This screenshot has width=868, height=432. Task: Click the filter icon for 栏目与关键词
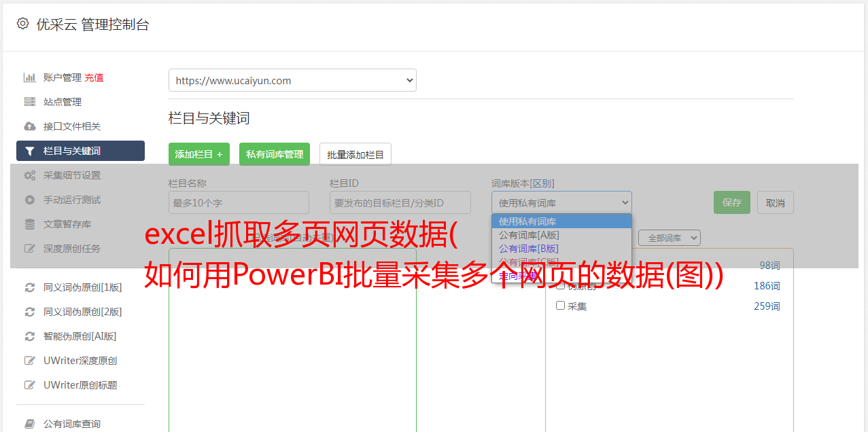tap(30, 151)
